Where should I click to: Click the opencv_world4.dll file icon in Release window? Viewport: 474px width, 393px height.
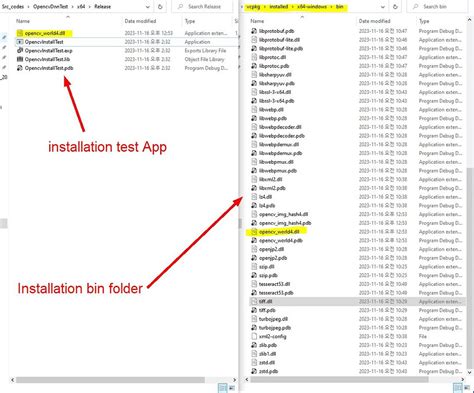(20, 33)
